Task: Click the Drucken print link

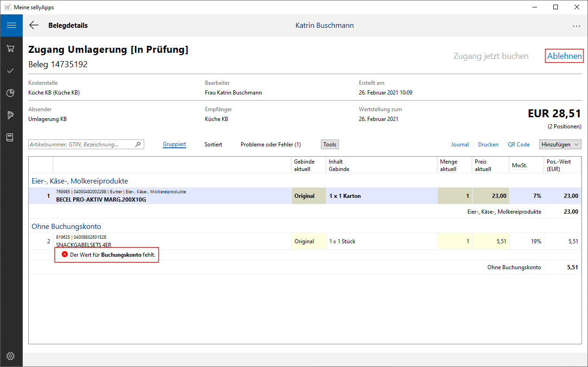Action: (488, 145)
